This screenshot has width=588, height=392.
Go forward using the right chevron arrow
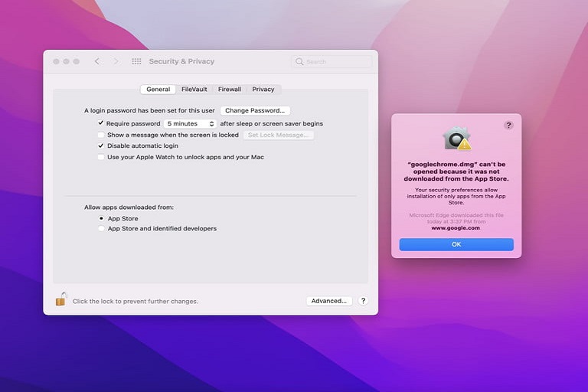pos(116,61)
